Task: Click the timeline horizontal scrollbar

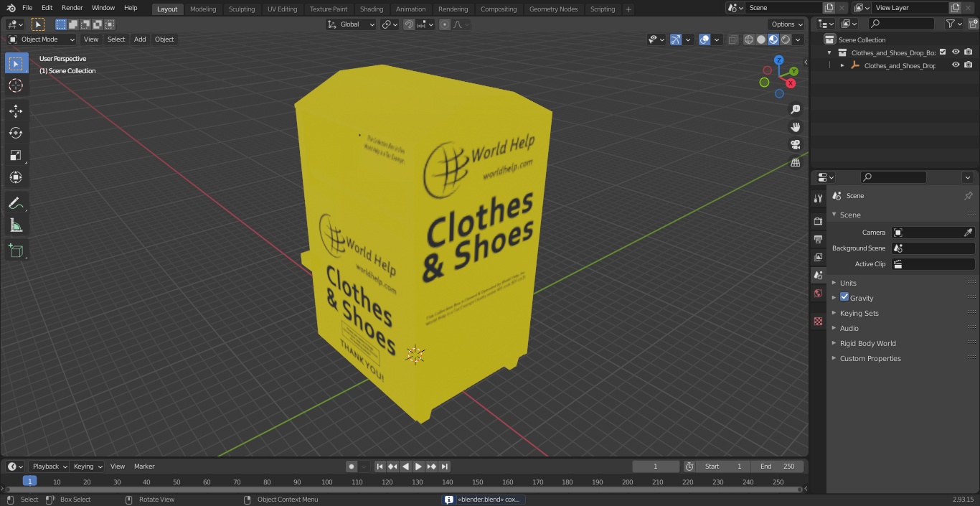Action: pos(404,489)
